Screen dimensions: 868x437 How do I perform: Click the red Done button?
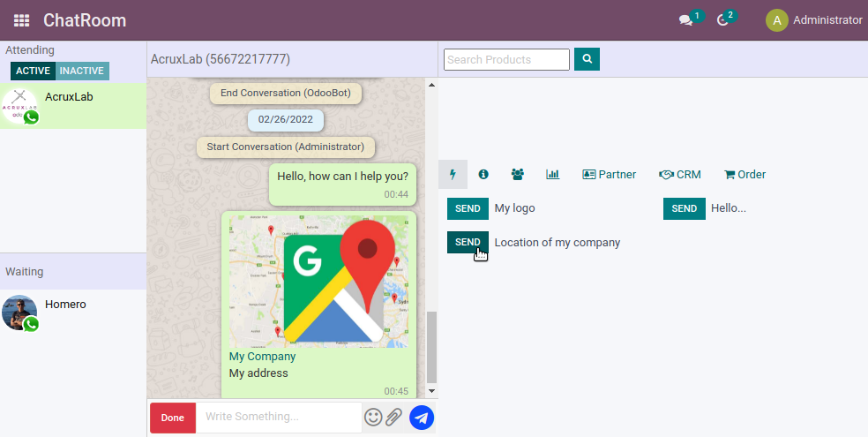click(x=173, y=418)
